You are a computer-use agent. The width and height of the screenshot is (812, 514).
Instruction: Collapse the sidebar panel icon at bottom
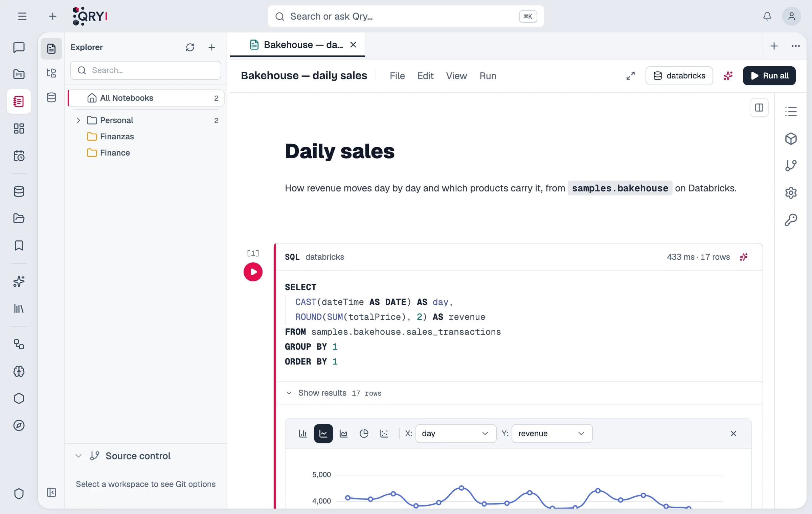coord(51,492)
